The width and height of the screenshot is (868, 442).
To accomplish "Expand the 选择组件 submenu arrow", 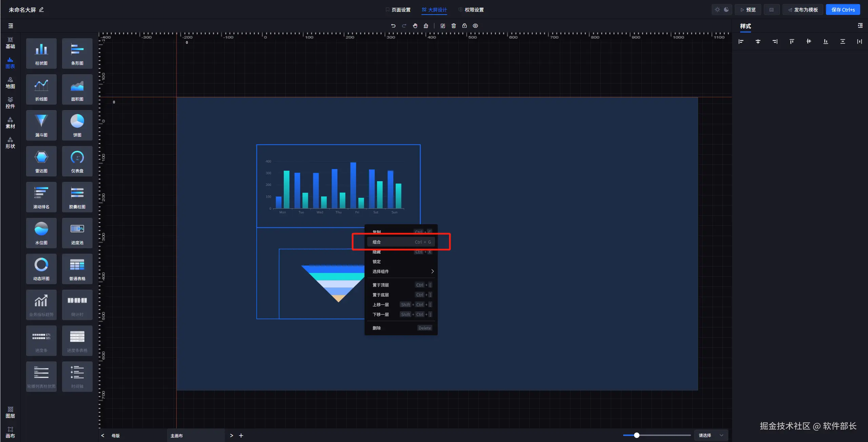I will point(432,271).
